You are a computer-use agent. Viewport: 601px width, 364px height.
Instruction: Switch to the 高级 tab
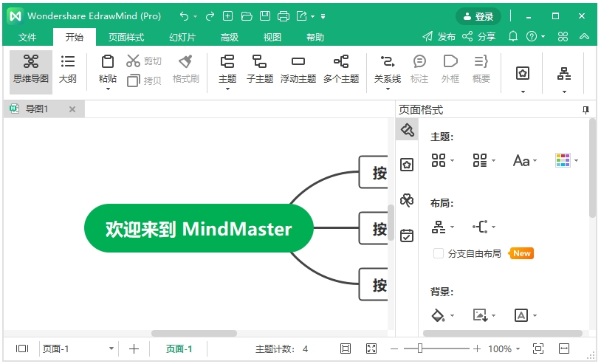(230, 37)
